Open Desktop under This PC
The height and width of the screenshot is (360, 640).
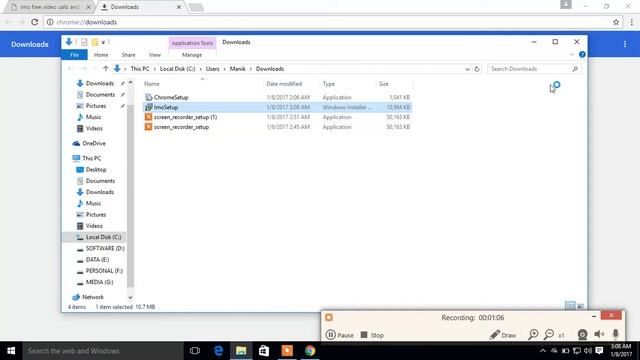(96, 169)
